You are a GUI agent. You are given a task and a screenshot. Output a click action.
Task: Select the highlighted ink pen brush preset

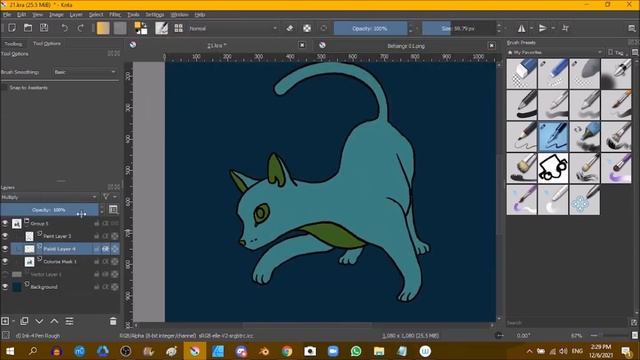(x=553, y=136)
